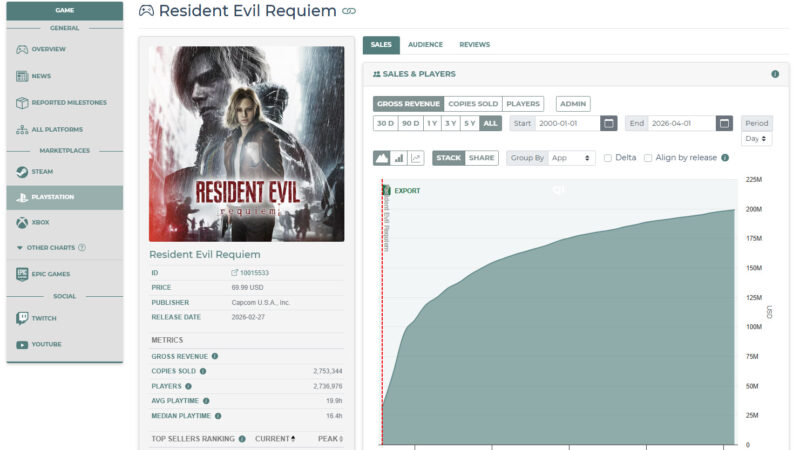The width and height of the screenshot is (800, 450).
Task: Open the Overview gamepad icon in sidebar
Action: (x=22, y=49)
